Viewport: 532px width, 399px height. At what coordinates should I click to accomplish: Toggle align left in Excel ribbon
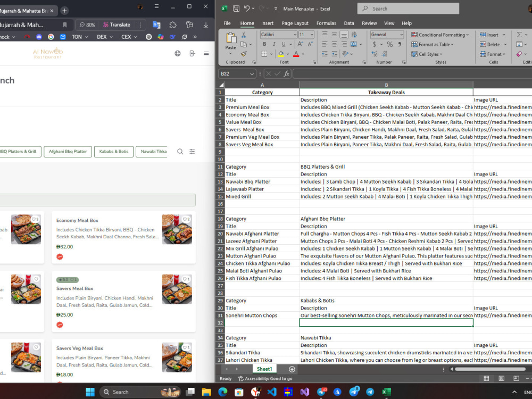[325, 44]
